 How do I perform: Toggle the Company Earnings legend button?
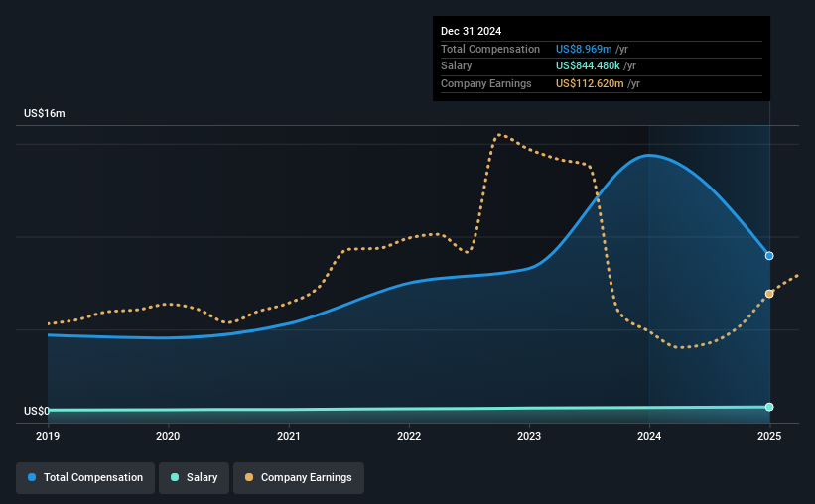coord(299,477)
